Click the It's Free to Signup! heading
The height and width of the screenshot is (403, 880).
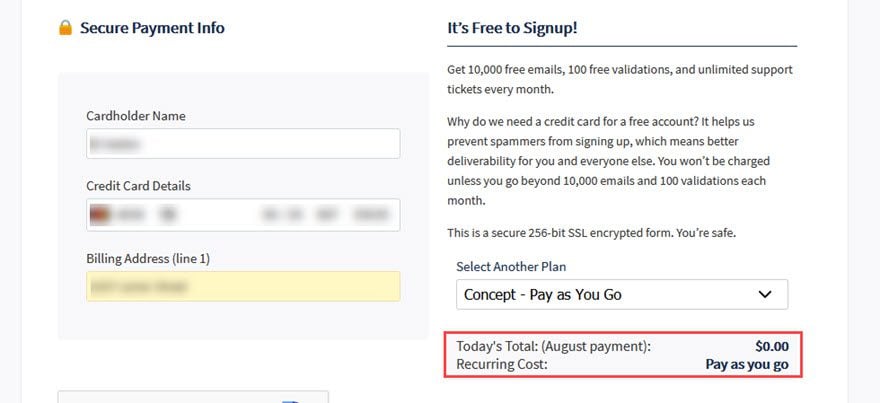pyautogui.click(x=512, y=28)
